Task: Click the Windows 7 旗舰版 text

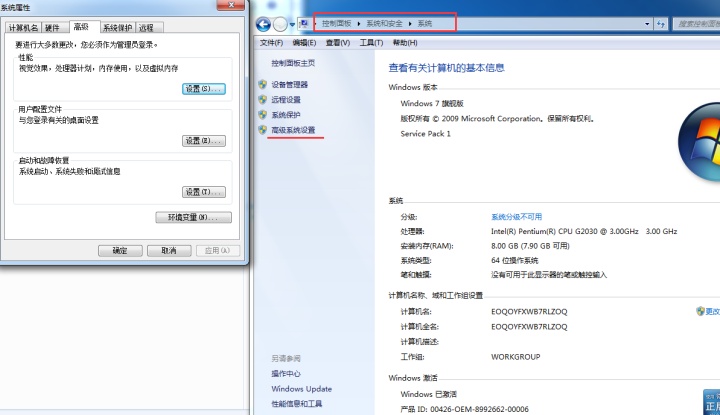Action: (432, 103)
